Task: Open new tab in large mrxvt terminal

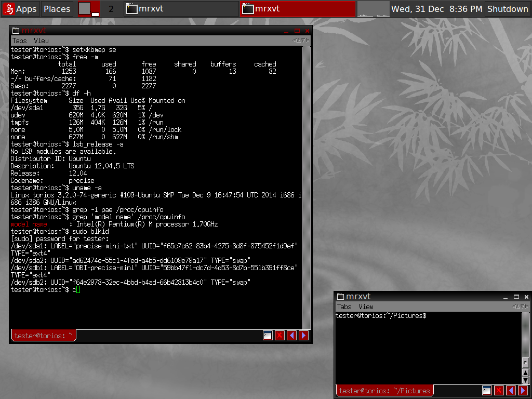Action: pyautogui.click(x=268, y=336)
